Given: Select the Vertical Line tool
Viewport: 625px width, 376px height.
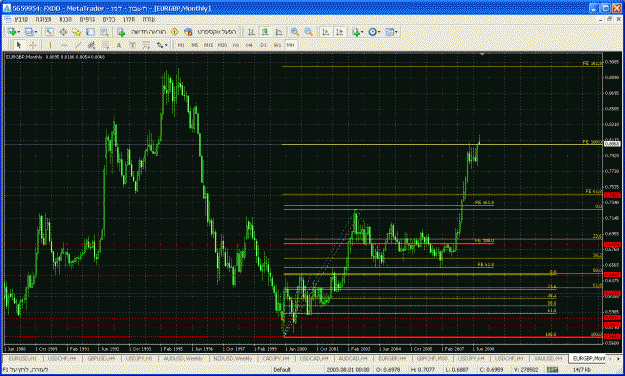Looking at the screenshot, I should click(x=50, y=45).
